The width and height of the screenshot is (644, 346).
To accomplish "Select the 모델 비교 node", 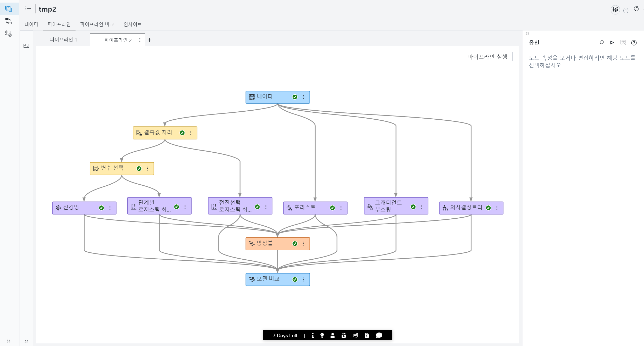I will 268,279.
